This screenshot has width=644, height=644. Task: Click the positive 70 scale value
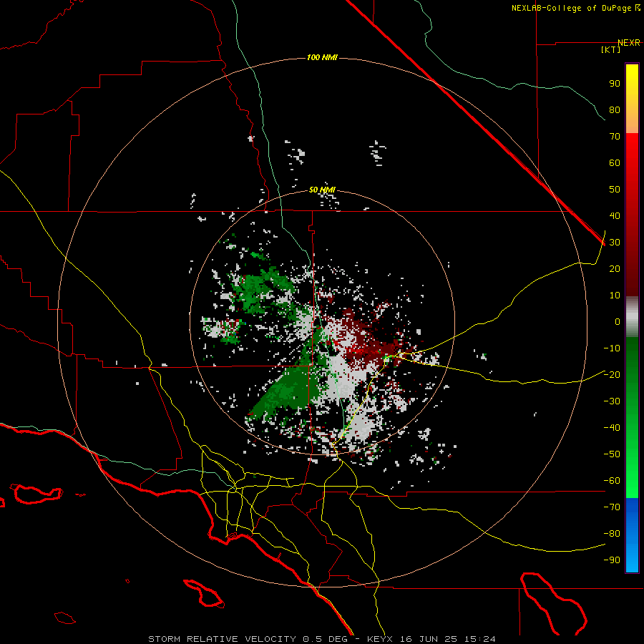point(615,137)
